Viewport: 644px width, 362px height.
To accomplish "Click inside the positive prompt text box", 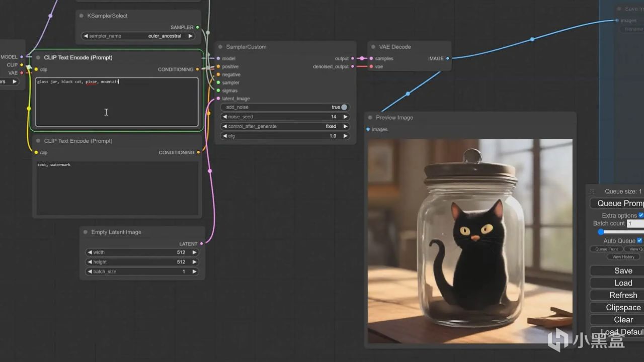I will tap(117, 103).
